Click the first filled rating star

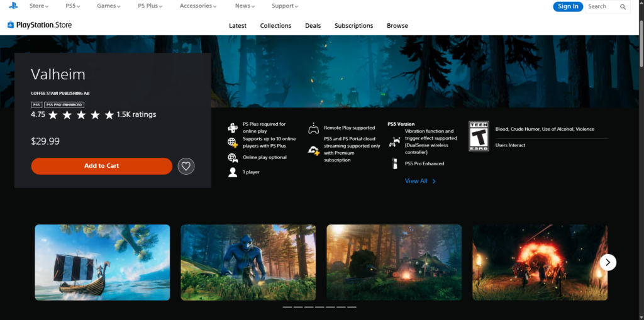[53, 114]
